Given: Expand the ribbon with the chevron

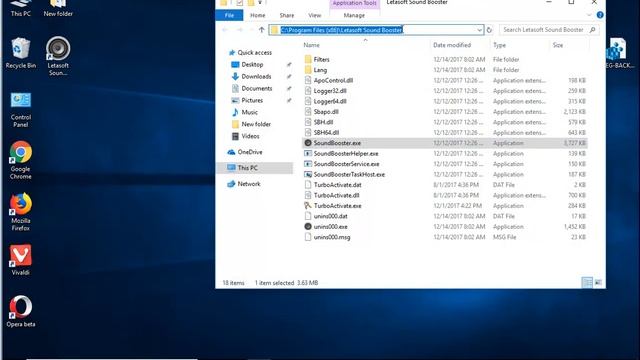Looking at the screenshot, I should point(589,15).
